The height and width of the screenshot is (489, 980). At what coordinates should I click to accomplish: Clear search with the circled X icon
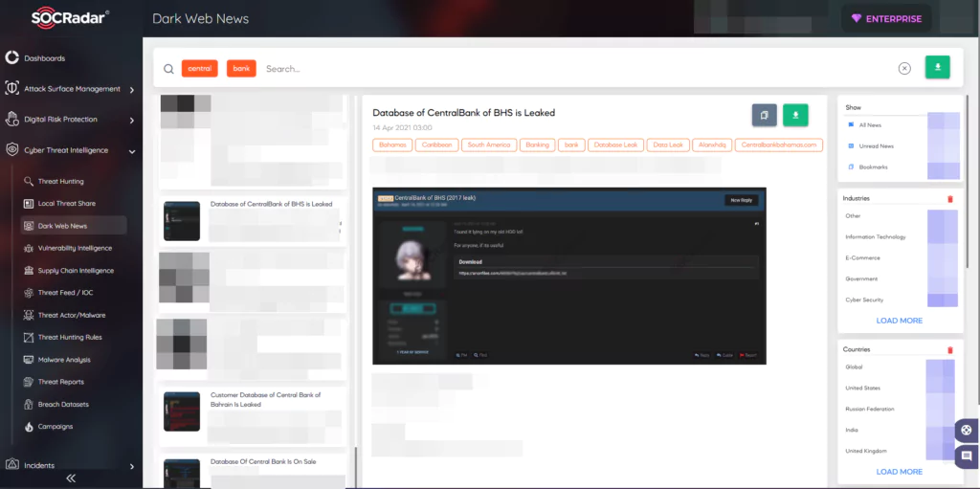pos(904,69)
